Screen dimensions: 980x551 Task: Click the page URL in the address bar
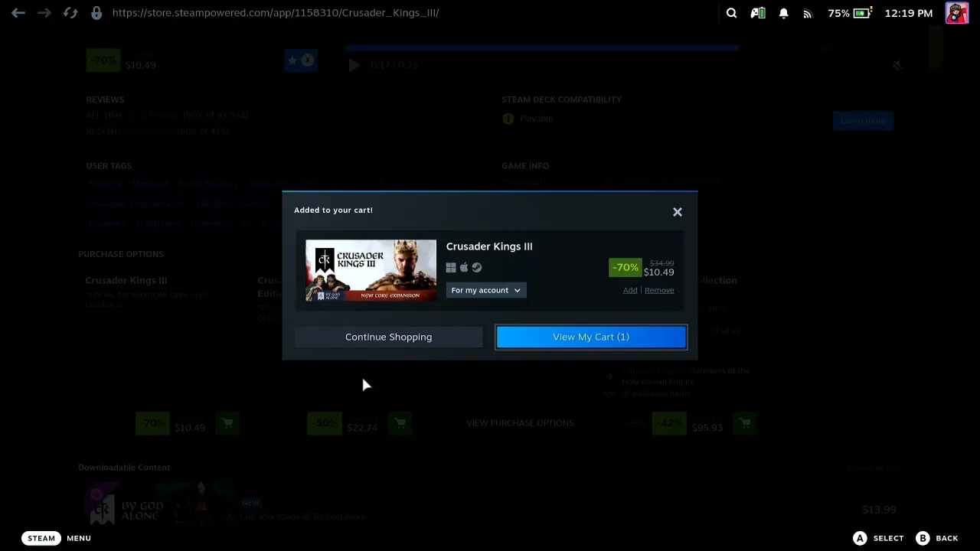[276, 13]
